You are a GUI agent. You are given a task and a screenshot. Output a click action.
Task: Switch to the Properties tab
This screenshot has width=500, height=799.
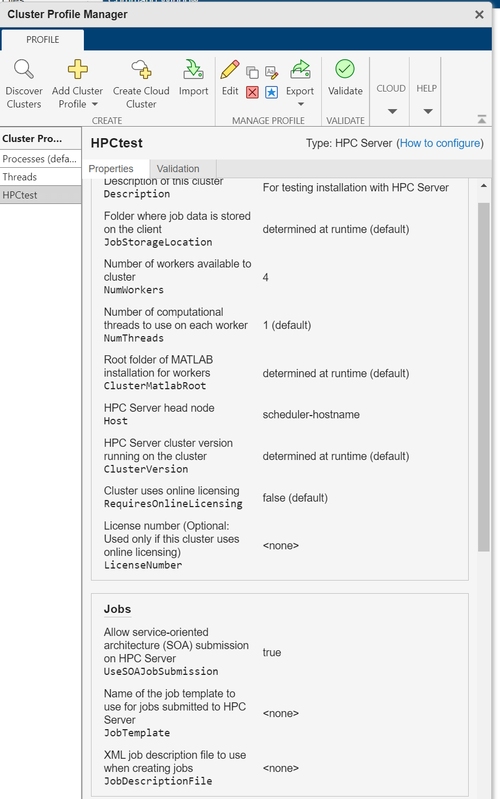pos(111,169)
